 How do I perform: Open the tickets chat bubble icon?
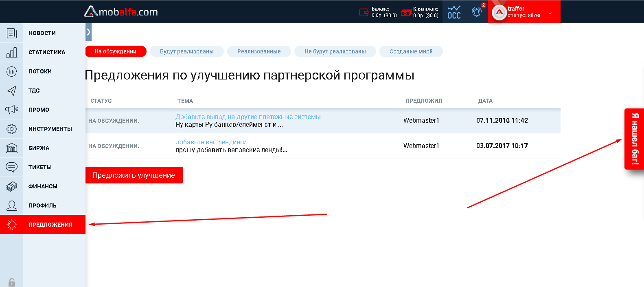pos(11,167)
